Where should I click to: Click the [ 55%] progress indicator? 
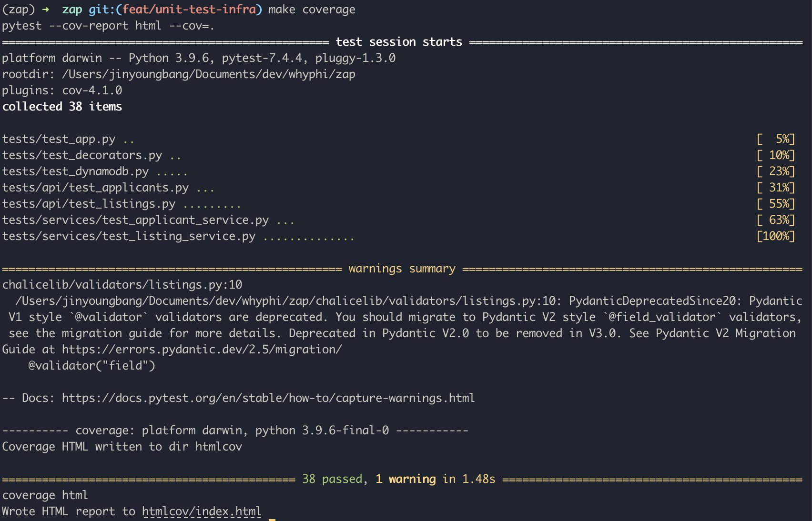point(776,204)
